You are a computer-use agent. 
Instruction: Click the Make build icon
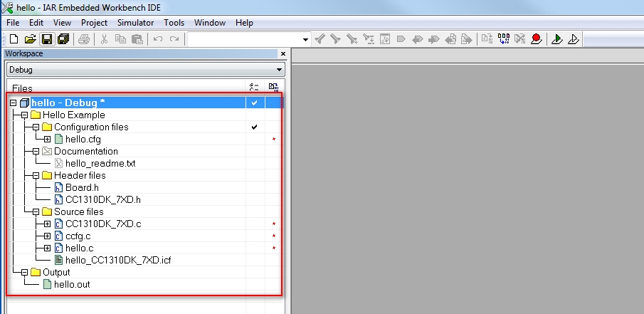[x=504, y=39]
